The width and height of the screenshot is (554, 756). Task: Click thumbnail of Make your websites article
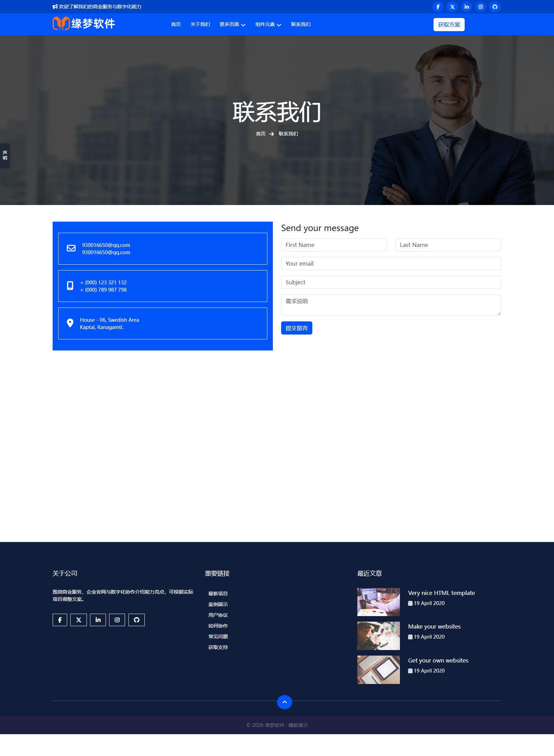[378, 636]
